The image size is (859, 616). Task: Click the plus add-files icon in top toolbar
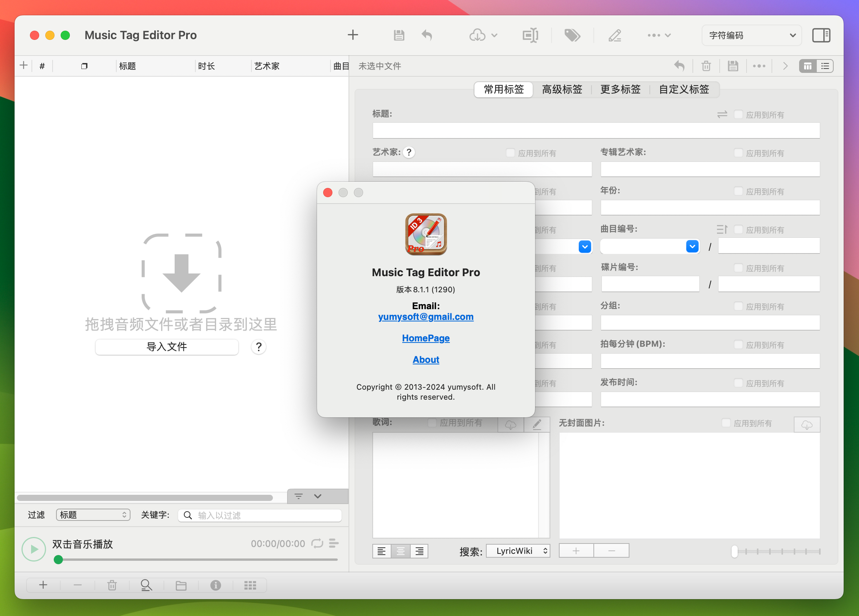pos(353,35)
